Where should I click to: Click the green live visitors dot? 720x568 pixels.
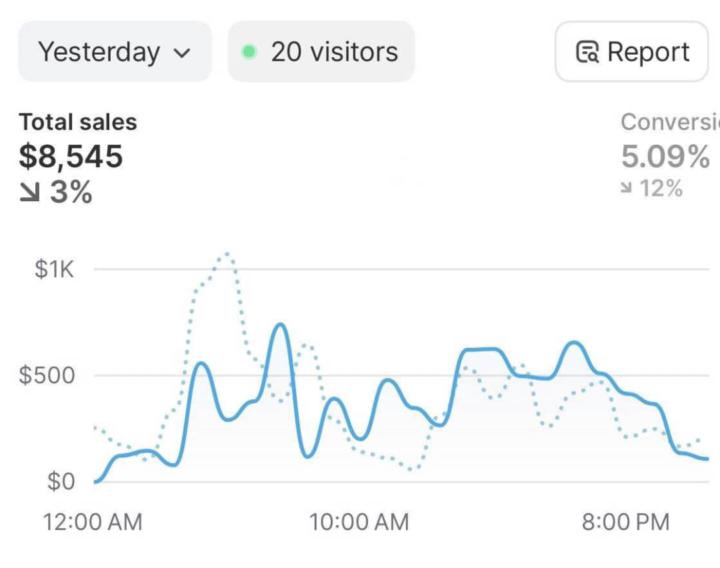(x=249, y=51)
